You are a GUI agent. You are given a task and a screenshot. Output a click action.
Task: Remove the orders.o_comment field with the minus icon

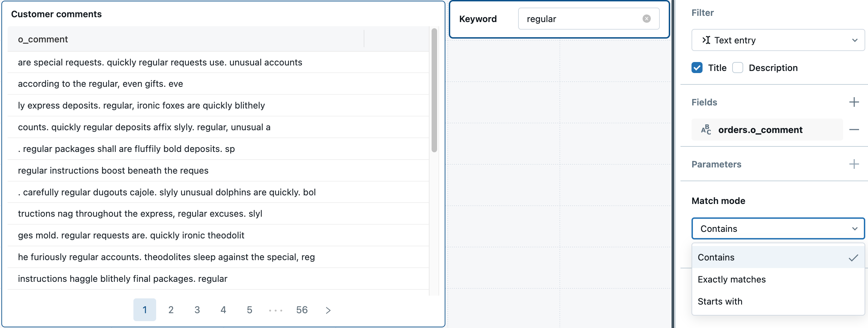[854, 130]
